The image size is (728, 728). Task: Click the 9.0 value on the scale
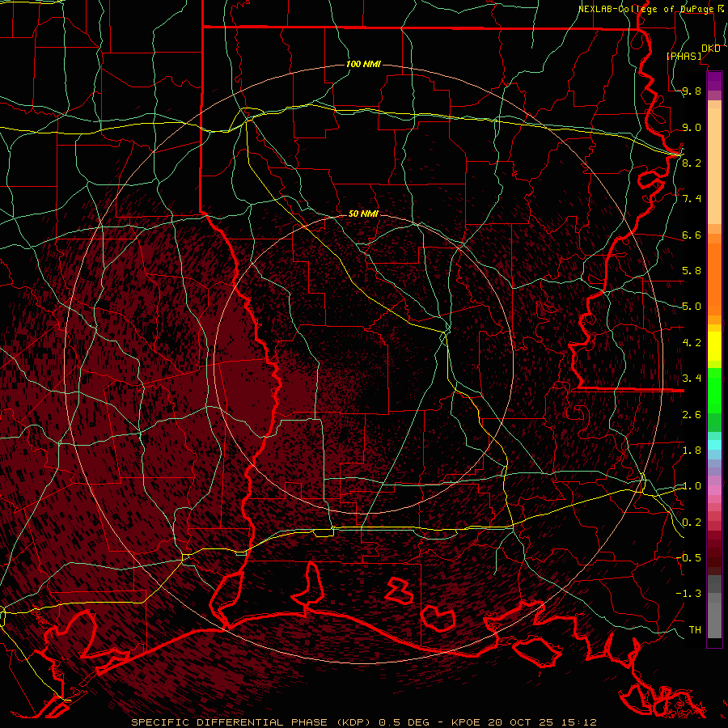(692, 127)
